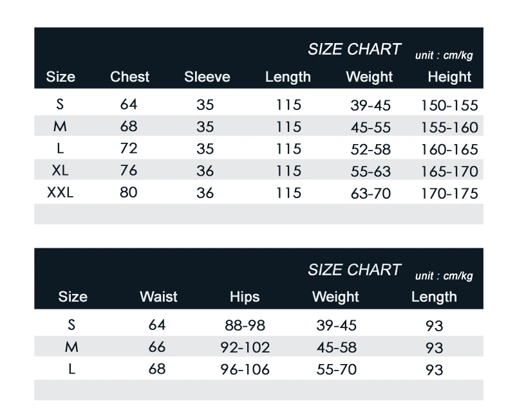Screen dimensions: 515x420
Task: Click height range 150-155
Action: click(x=449, y=105)
